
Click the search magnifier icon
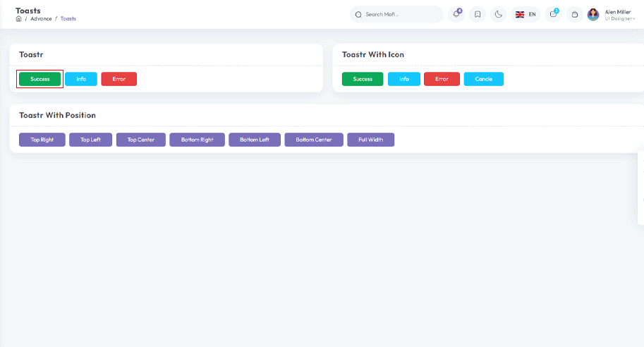358,14
